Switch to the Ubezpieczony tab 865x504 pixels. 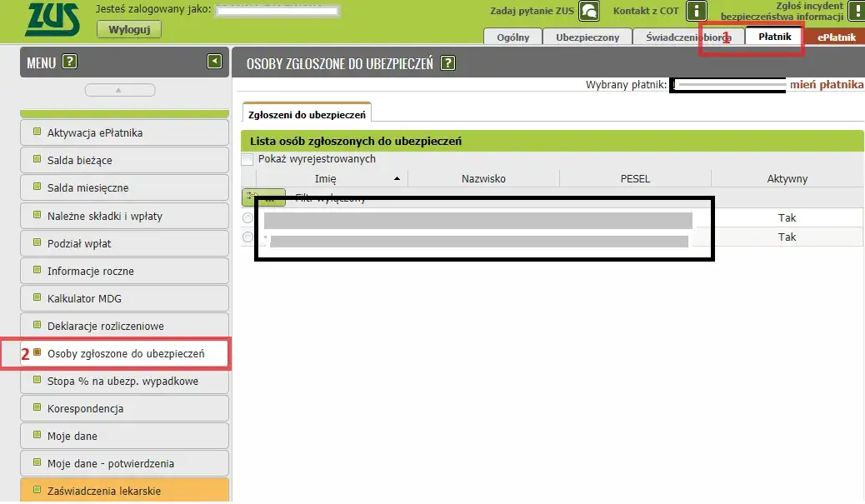tap(587, 37)
